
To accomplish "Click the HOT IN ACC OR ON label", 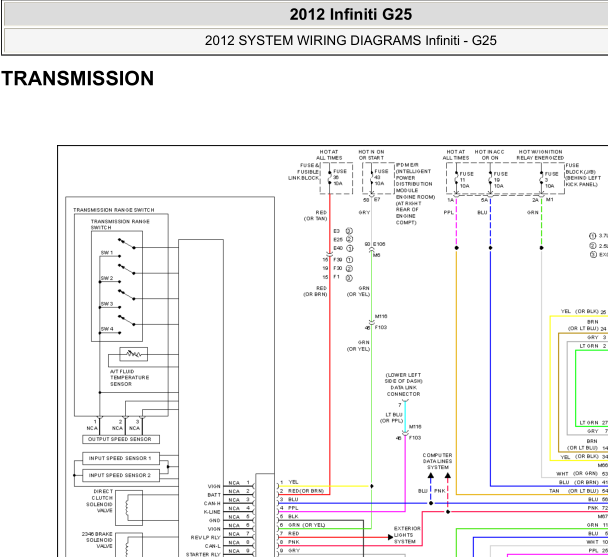I will [x=490, y=155].
